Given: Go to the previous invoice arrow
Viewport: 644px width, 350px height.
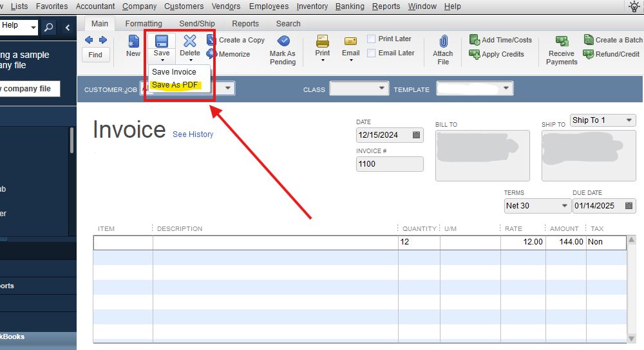Looking at the screenshot, I should [89, 40].
